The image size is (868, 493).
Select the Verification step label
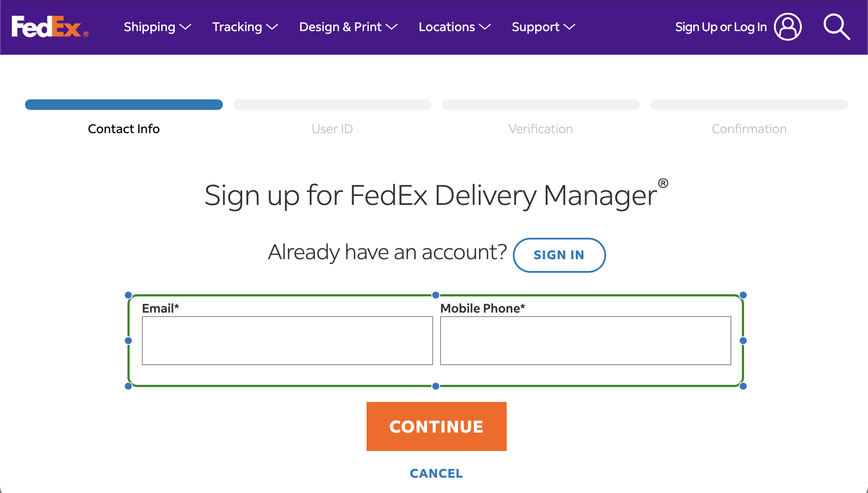pos(541,129)
